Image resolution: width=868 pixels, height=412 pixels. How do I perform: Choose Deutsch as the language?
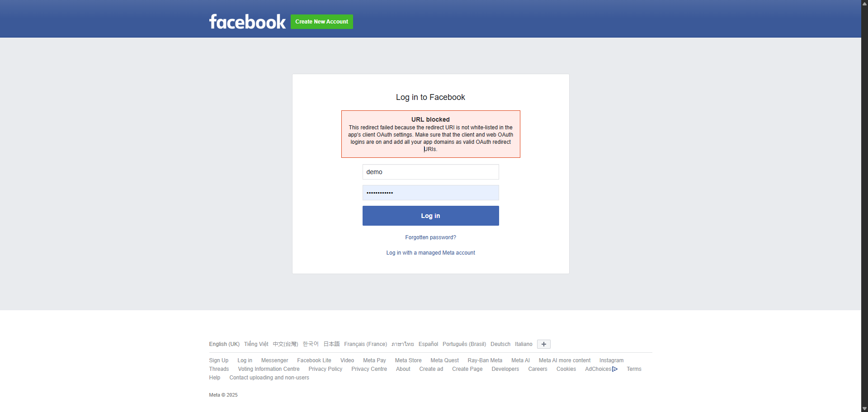pyautogui.click(x=500, y=344)
